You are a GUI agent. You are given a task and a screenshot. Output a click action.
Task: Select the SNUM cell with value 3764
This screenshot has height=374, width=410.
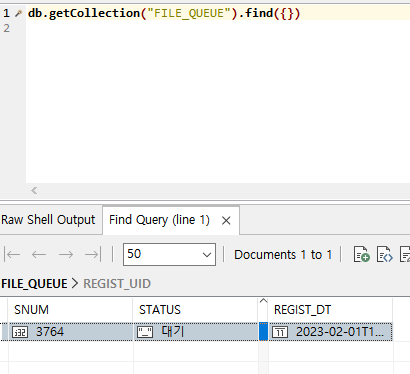tap(70, 332)
